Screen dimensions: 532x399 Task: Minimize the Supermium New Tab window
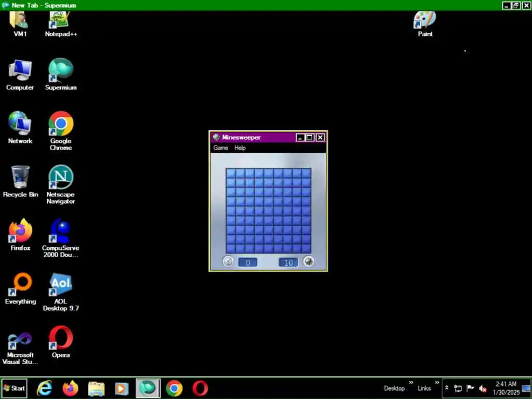[507, 5]
